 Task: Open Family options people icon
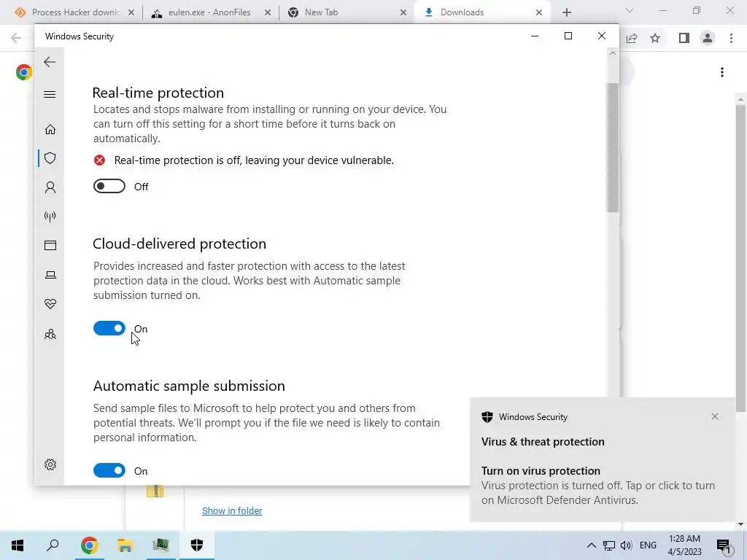point(50,334)
